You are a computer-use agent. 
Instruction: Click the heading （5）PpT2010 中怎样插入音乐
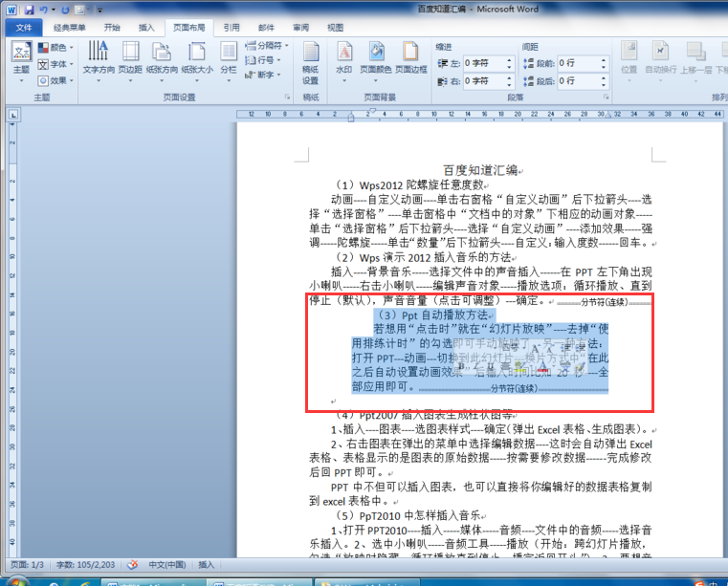pyautogui.click(x=408, y=515)
